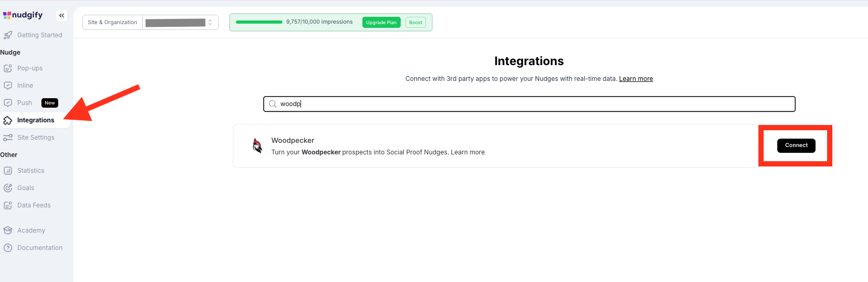Click the Goals target icon
Viewport: 868px width, 282px height.
[8, 188]
